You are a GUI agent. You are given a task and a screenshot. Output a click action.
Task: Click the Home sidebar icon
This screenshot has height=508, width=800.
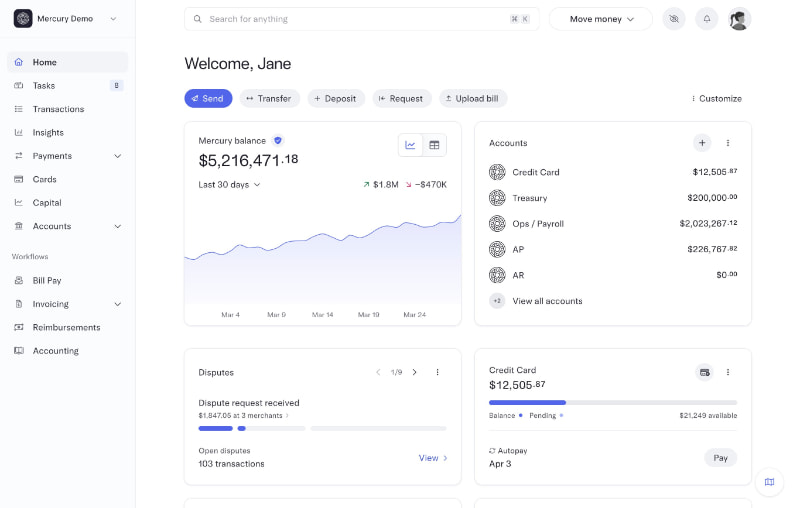19,62
